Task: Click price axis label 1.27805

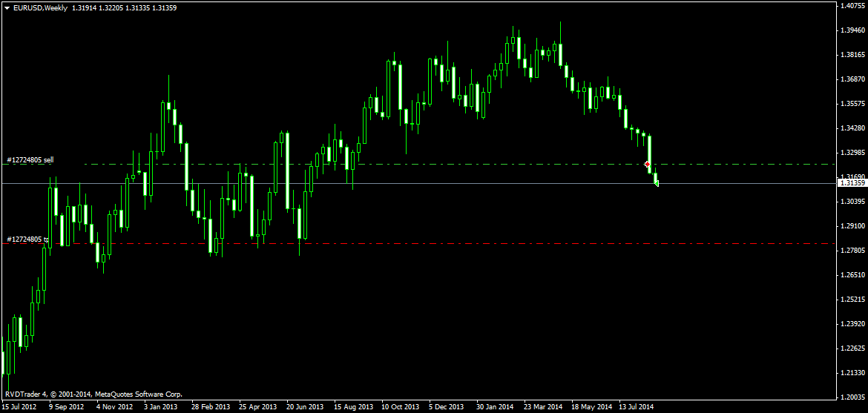Action: [x=852, y=250]
